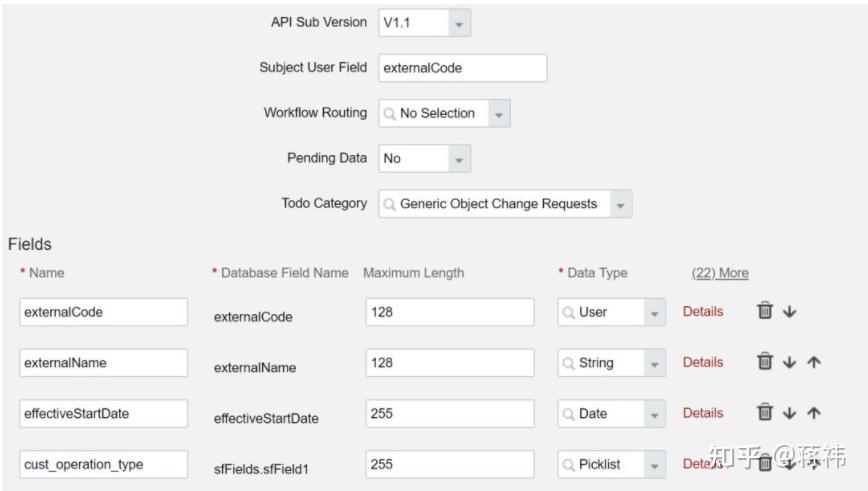This screenshot has height=491, width=868.
Task: Open Details for effectiveStartDate field
Action: coord(703,412)
